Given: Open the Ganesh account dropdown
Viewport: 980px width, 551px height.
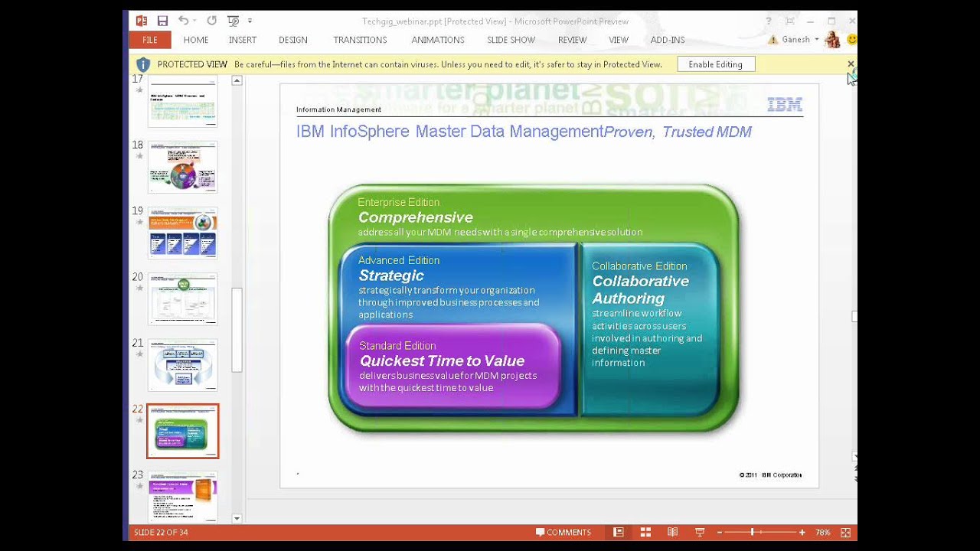Looking at the screenshot, I should click(800, 40).
